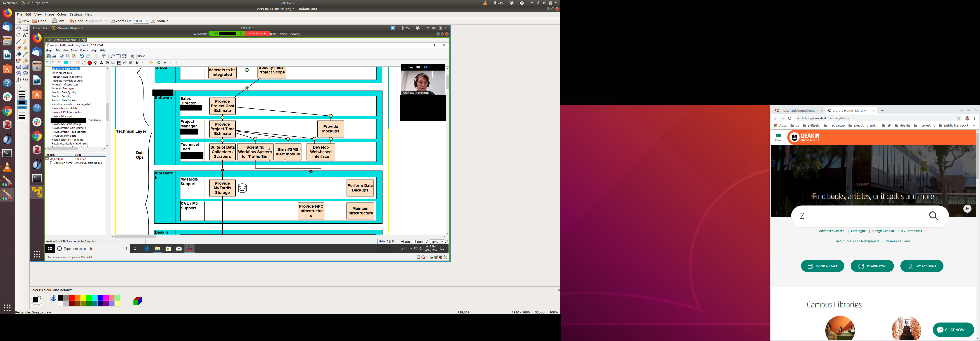Choose the Eraser tool
This screenshot has width=980, height=341.
click(x=19, y=48)
